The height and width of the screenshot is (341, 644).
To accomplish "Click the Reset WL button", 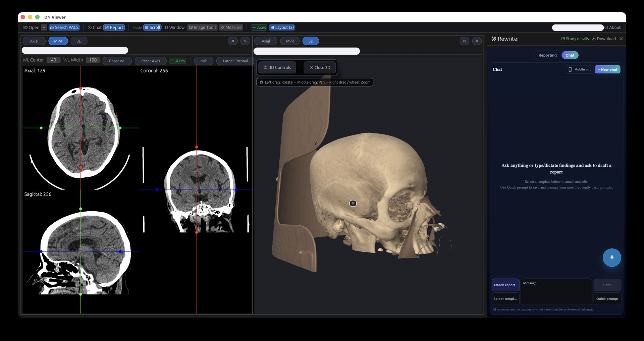I will (117, 61).
